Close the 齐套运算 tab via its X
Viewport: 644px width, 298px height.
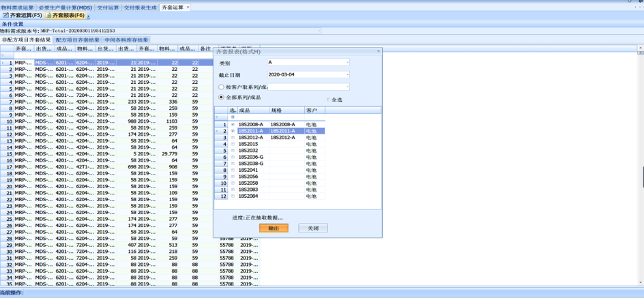tap(188, 8)
